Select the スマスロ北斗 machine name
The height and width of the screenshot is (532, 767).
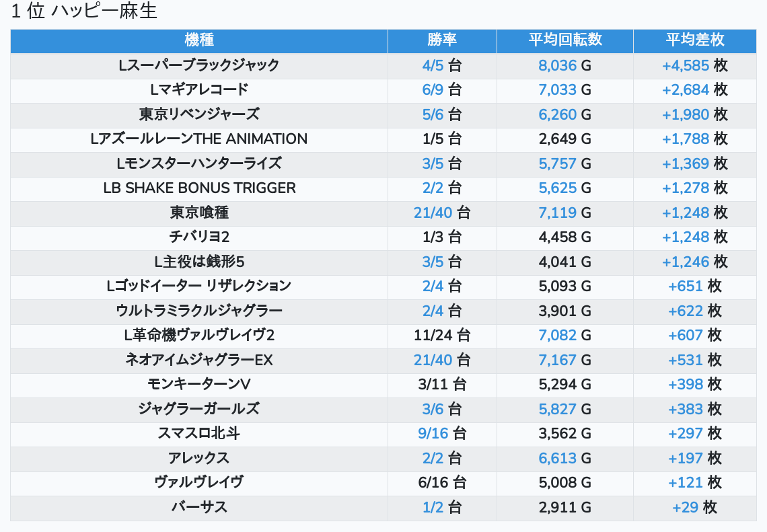(198, 433)
